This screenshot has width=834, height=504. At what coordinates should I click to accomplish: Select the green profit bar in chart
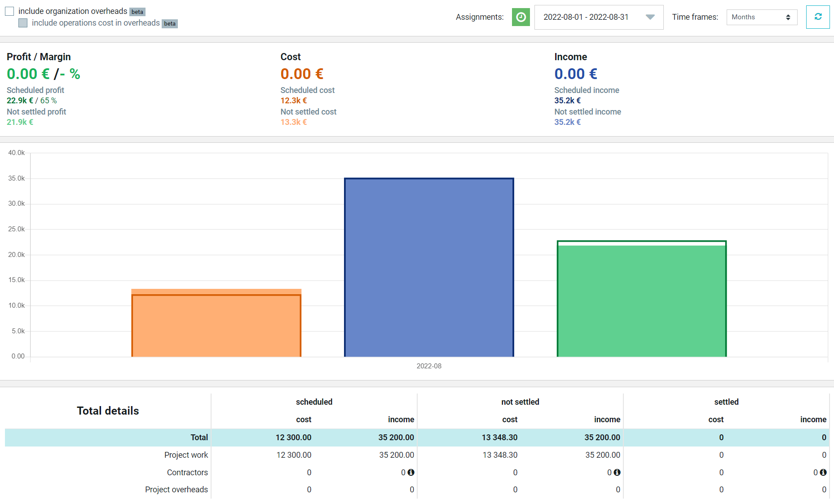[x=642, y=299]
